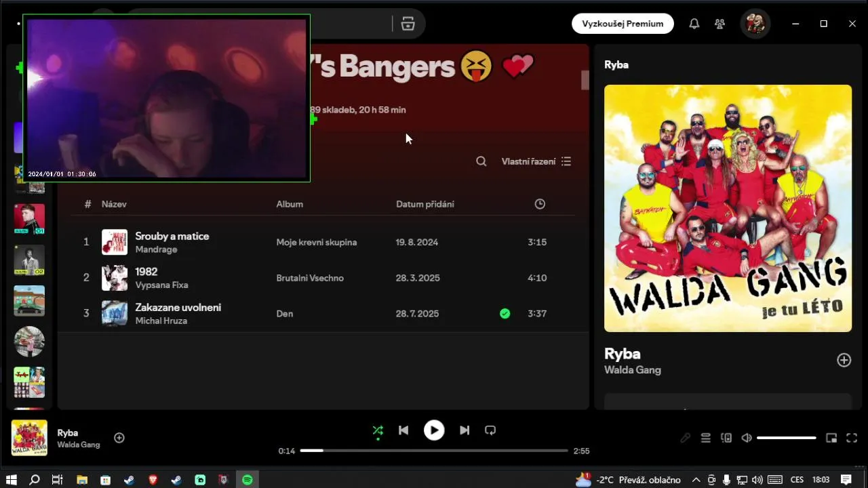This screenshot has height=488, width=868.
Task: Adjust the Spotify volume slider
Action: point(786,438)
